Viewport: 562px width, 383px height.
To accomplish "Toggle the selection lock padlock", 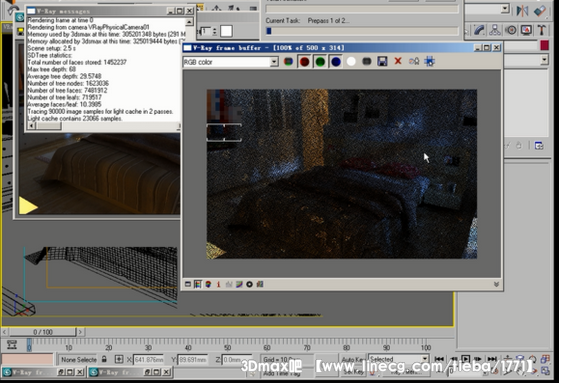I will [x=104, y=359].
